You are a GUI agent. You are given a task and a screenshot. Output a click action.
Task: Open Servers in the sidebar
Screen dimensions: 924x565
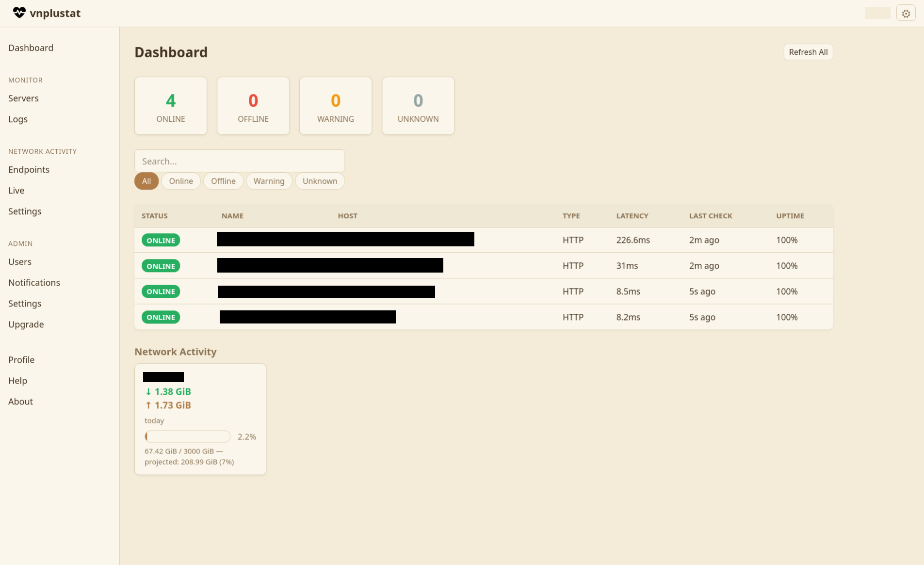(23, 98)
